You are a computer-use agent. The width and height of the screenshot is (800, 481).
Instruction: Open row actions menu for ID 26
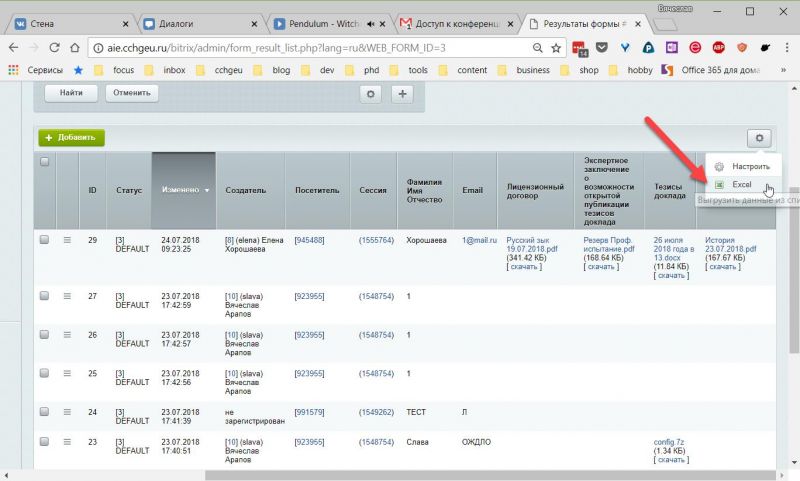click(68, 334)
